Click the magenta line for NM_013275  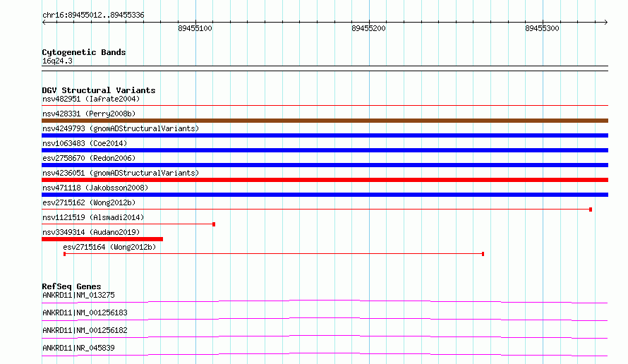pos(325,301)
